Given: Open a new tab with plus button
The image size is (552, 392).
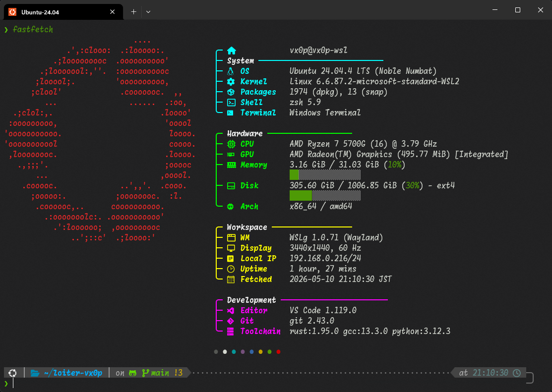Looking at the screenshot, I should click(x=134, y=12).
